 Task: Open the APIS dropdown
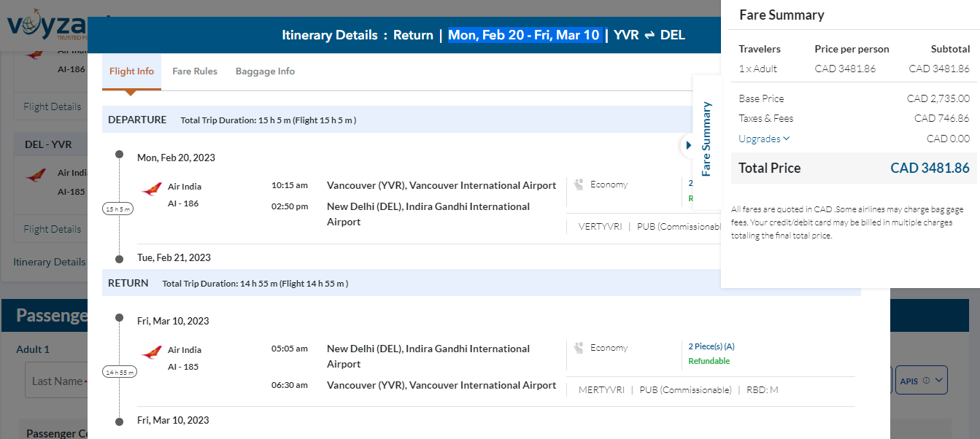coord(938,381)
